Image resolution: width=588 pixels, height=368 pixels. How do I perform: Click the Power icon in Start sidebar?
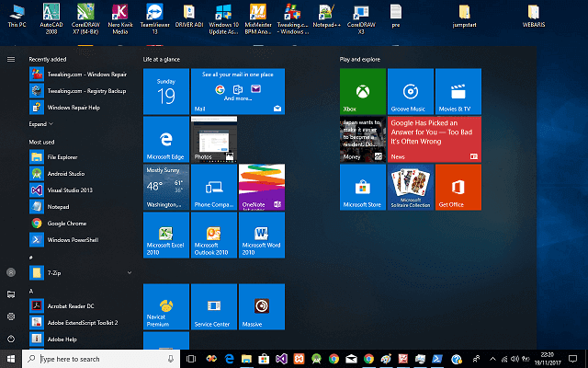tap(11, 339)
